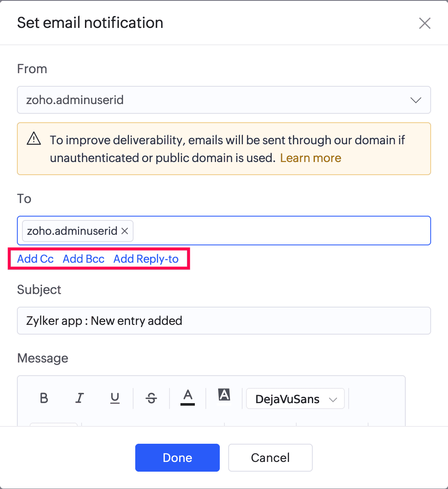Click the Add Cc link
The image size is (448, 489).
36,259
